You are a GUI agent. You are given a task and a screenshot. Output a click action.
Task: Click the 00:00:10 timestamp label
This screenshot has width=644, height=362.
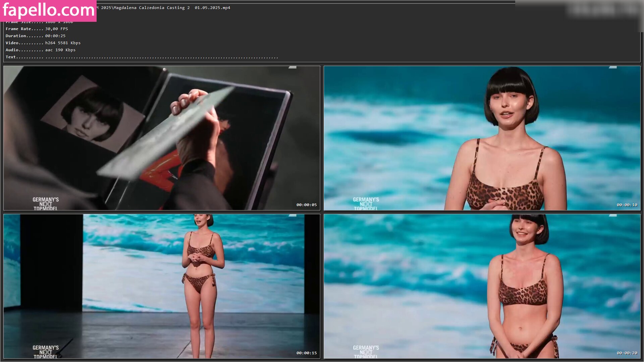[x=627, y=205]
